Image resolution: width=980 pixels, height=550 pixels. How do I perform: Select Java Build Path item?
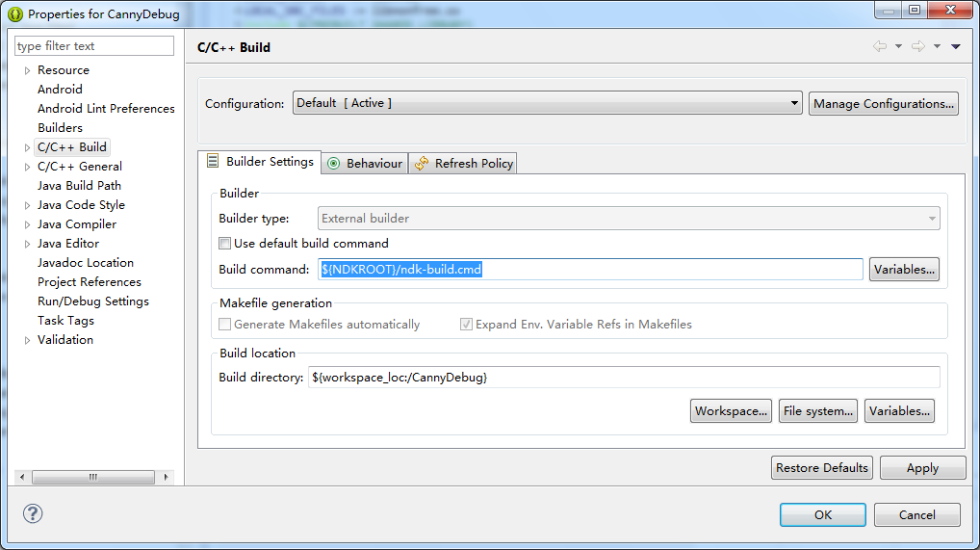point(79,186)
